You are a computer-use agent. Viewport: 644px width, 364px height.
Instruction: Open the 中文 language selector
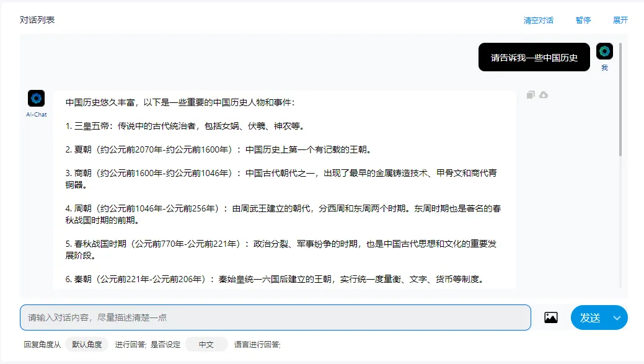pyautogui.click(x=206, y=345)
